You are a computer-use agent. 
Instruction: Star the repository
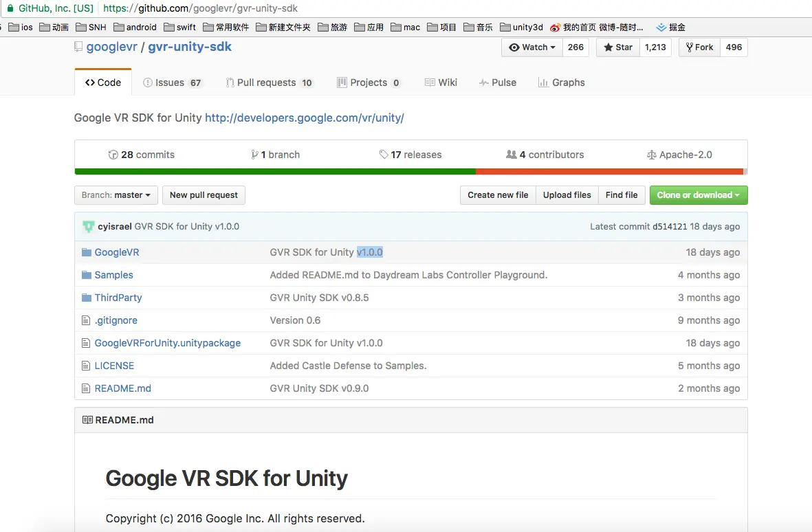point(618,47)
